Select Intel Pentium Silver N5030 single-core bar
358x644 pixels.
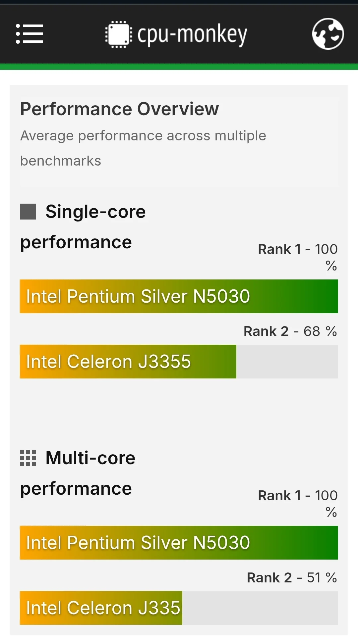coord(179,296)
